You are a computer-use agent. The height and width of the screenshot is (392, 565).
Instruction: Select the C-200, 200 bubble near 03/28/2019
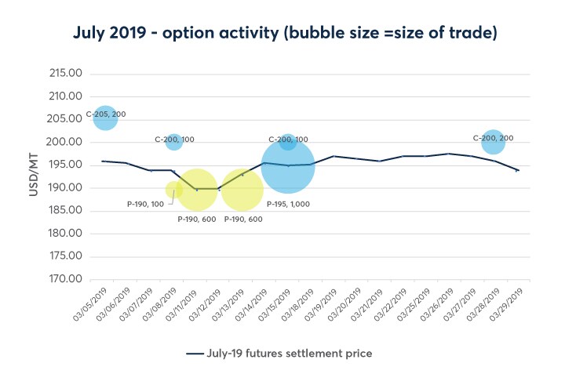493,143
